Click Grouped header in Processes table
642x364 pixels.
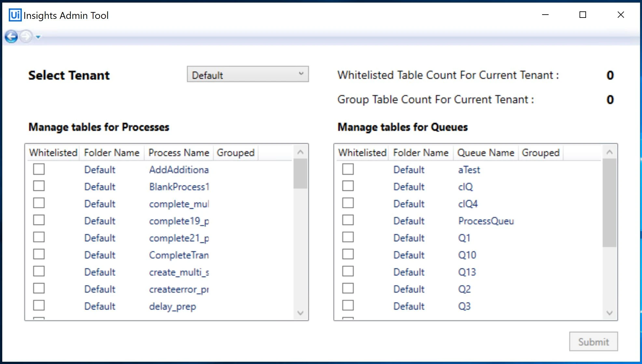pyautogui.click(x=236, y=153)
